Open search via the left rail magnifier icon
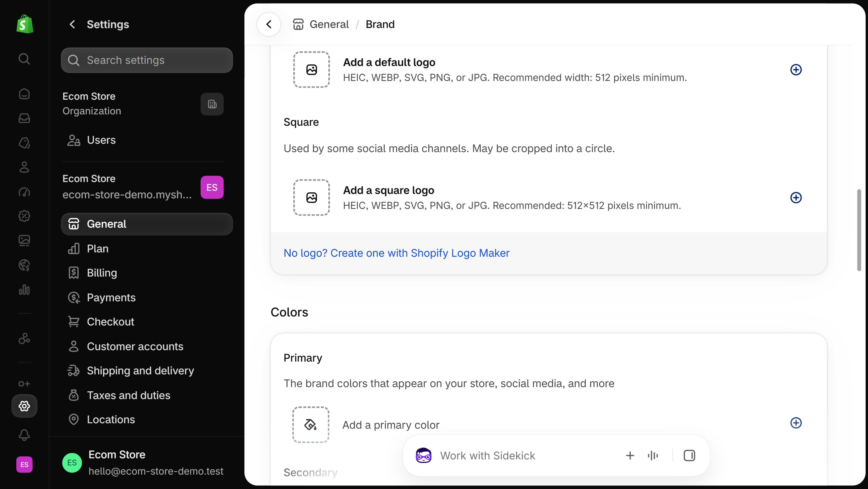Image resolution: width=868 pixels, height=489 pixels. point(24,59)
